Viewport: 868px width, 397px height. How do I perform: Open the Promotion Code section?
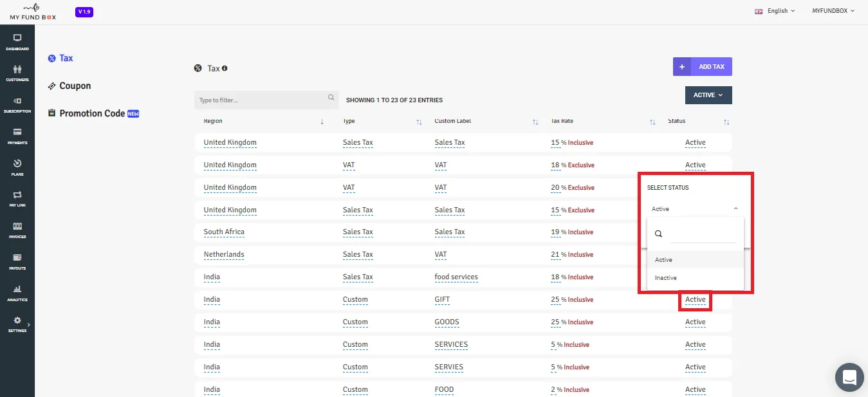click(x=93, y=113)
